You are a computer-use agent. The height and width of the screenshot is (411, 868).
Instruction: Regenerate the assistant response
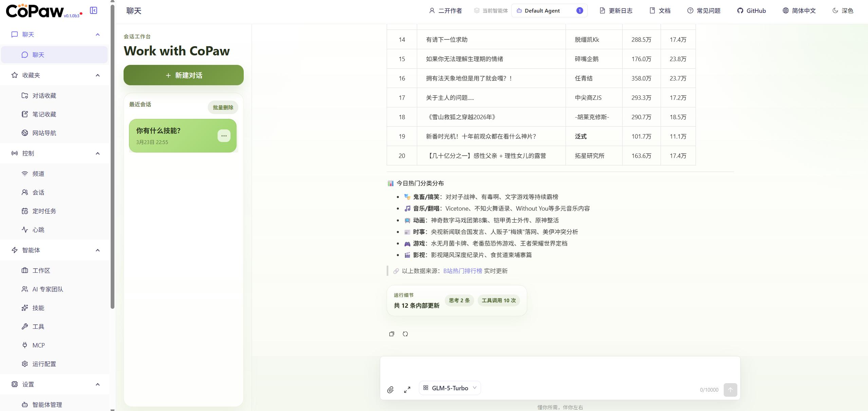tap(405, 334)
